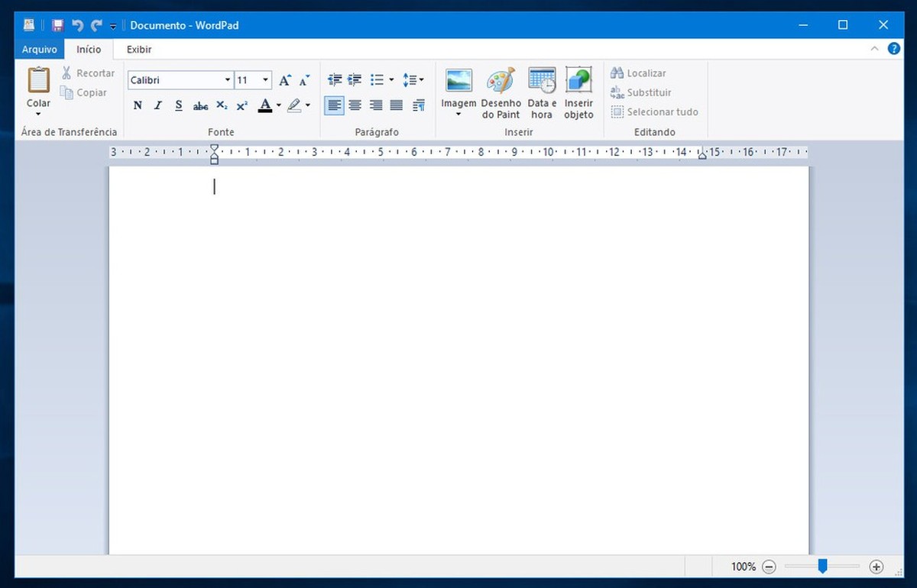Click Selecionar tudo in the Editando group
Viewport: 917px width, 588px height.
pyautogui.click(x=655, y=111)
